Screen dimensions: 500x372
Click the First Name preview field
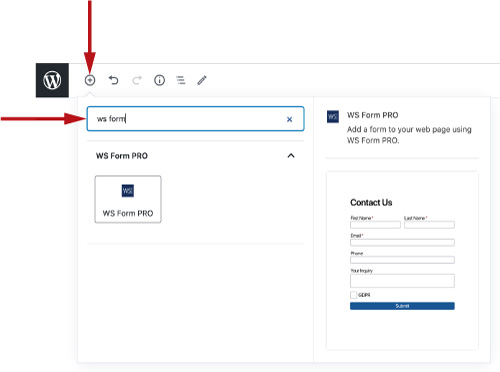pos(375,225)
